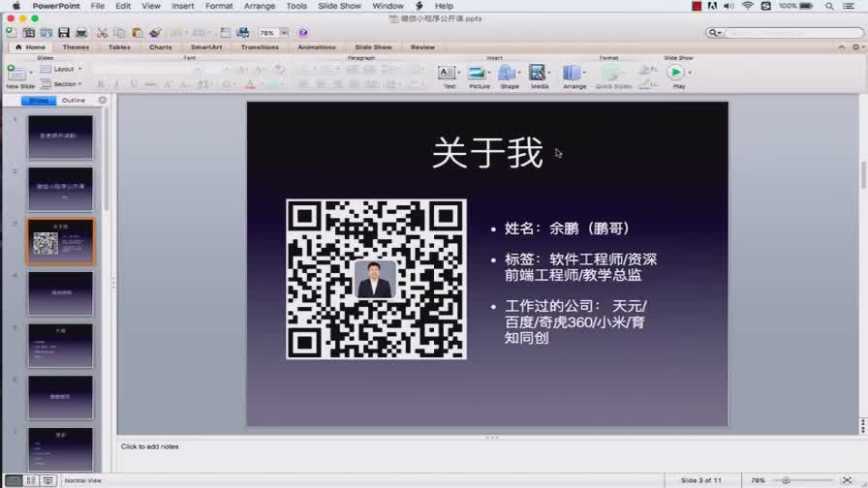Adjust the zoom slider in status bar

coord(786,480)
